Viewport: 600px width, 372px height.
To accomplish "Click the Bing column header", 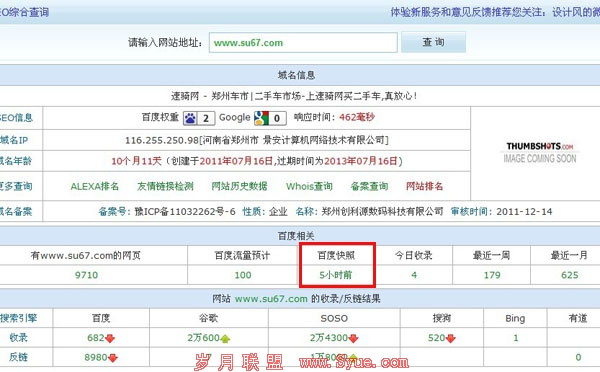I will click(515, 318).
